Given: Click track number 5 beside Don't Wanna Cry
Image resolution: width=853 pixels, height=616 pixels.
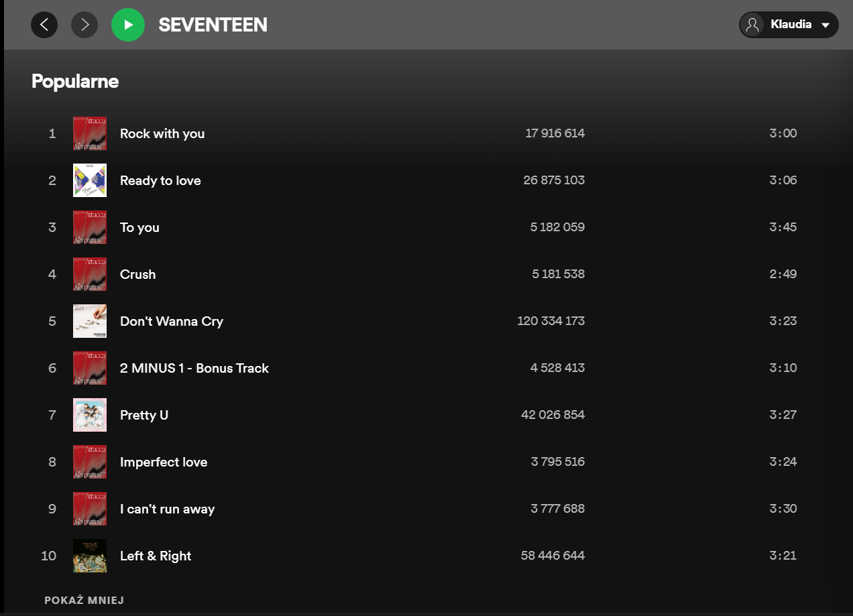Looking at the screenshot, I should tap(52, 321).
